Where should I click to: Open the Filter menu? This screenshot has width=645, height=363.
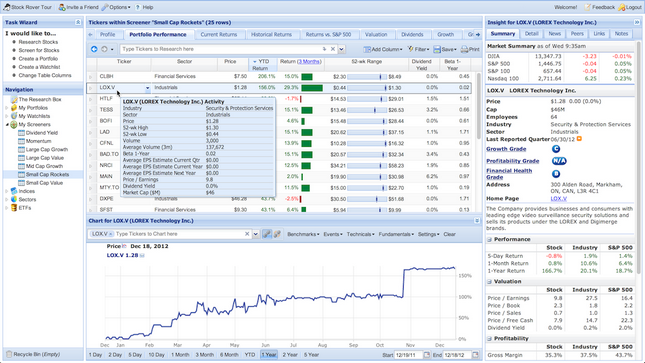click(x=418, y=49)
